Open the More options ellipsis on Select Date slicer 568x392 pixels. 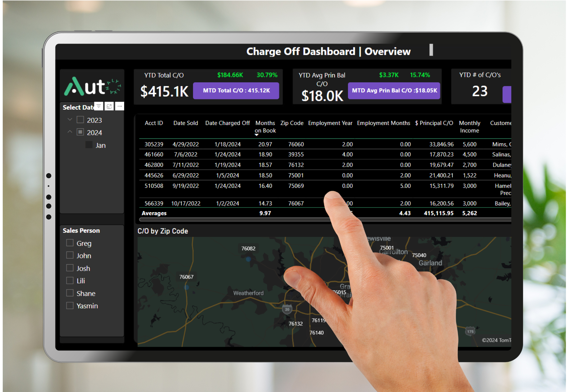click(120, 106)
